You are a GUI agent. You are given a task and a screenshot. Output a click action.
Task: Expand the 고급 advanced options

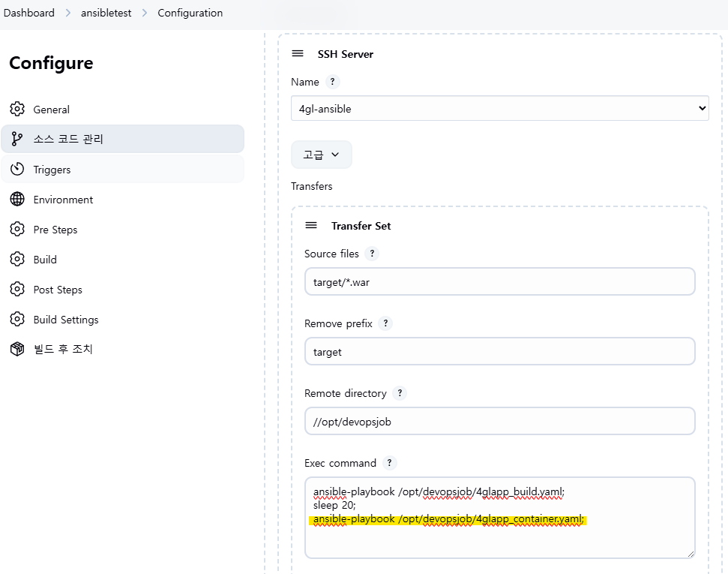point(321,155)
